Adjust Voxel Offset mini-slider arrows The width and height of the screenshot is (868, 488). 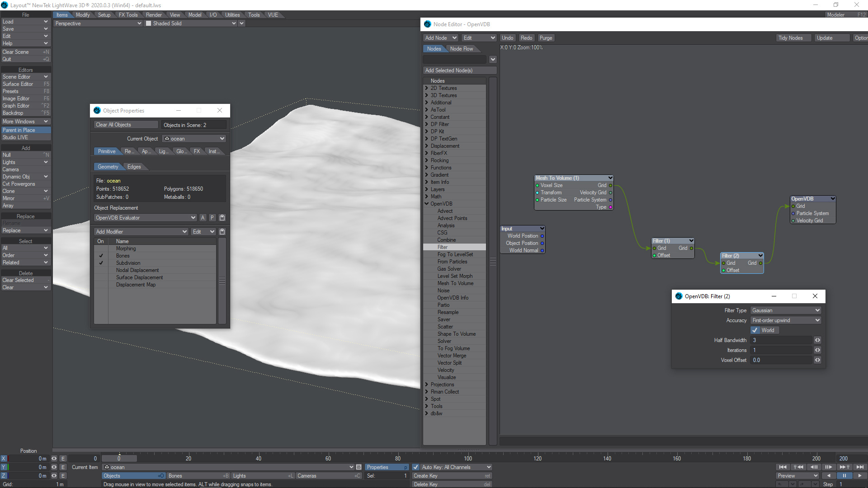817,360
